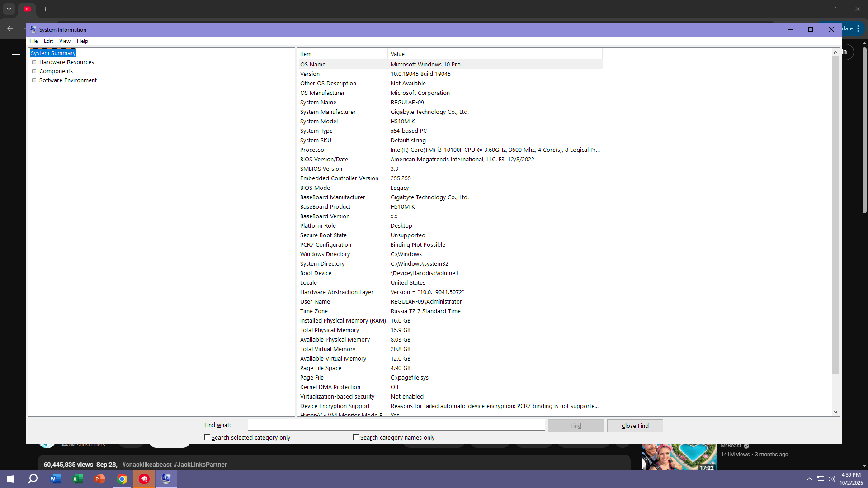Expand the Hardware Resources tree node
Screen dimensions: 868x488
tap(34, 62)
